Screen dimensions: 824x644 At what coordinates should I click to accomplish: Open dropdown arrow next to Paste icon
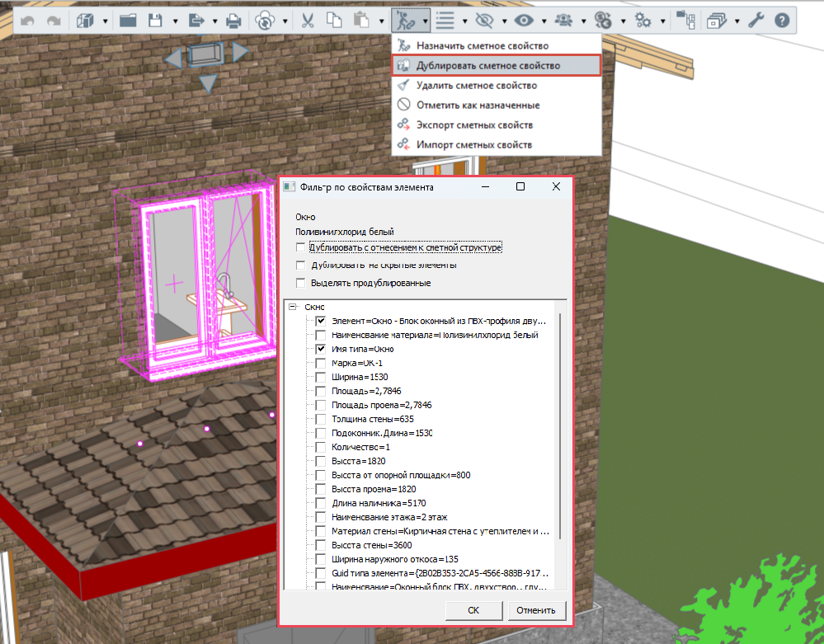(382, 21)
